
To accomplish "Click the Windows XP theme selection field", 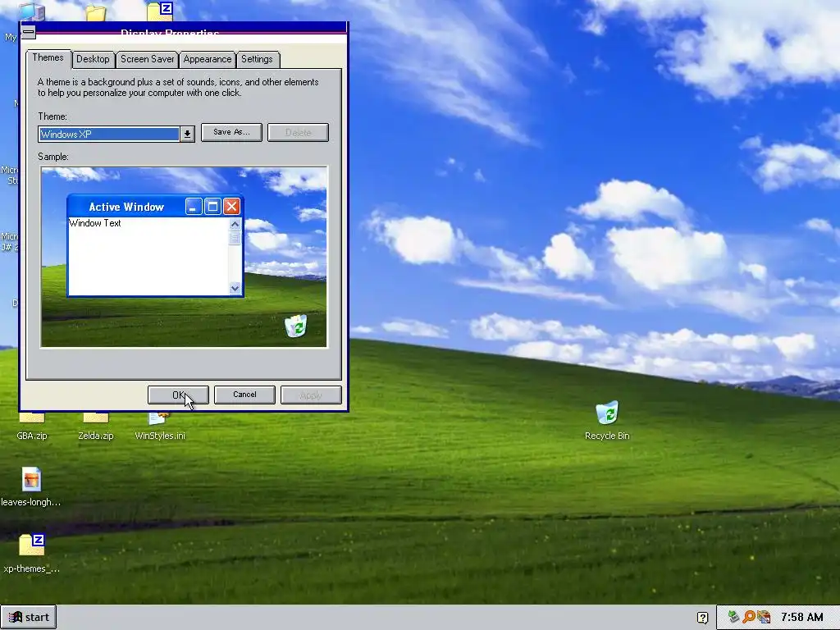I will pos(109,134).
